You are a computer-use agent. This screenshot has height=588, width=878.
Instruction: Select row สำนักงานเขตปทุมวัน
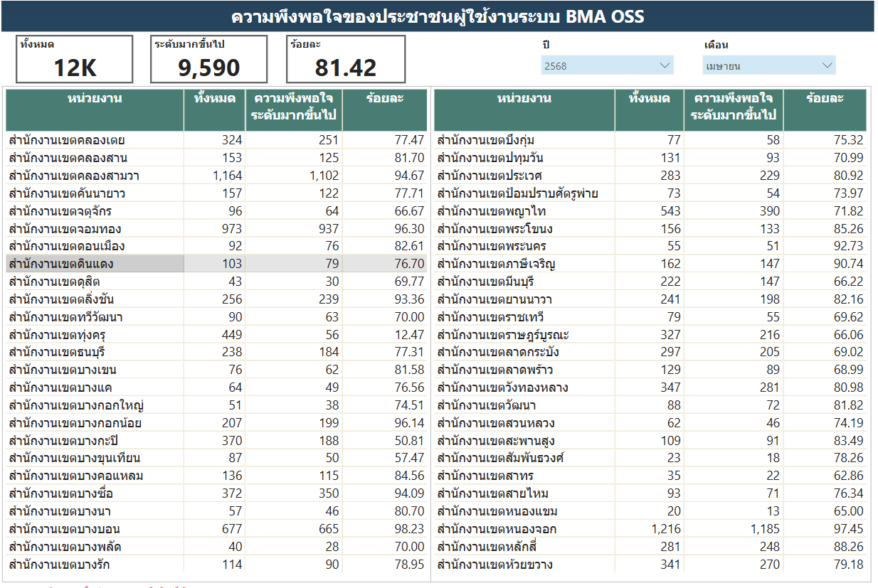(650, 158)
